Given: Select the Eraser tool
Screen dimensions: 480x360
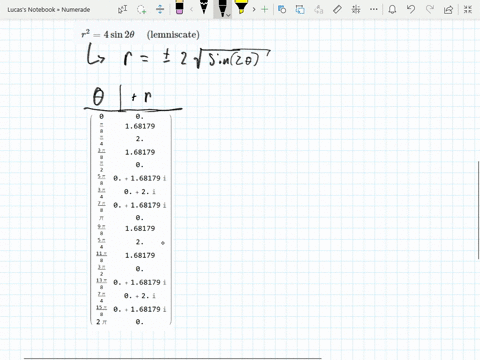Looking at the screenshot, I should [179, 8].
